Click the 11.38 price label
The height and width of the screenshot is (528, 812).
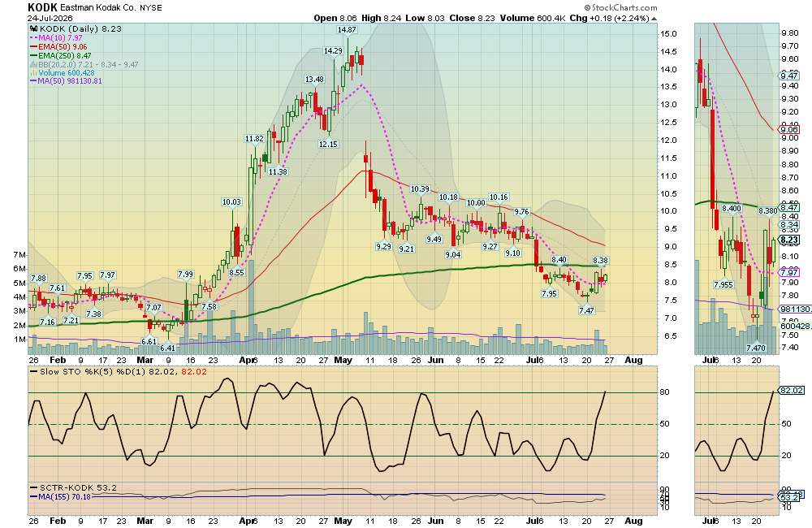[x=278, y=171]
